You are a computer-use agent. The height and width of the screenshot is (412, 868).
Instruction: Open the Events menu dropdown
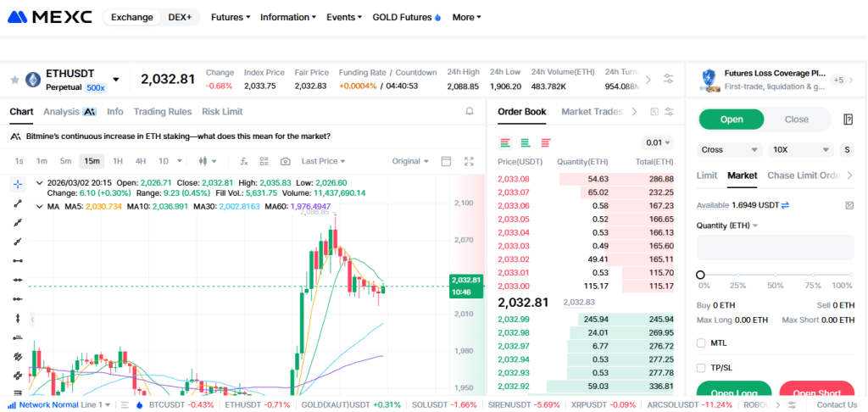(x=344, y=17)
